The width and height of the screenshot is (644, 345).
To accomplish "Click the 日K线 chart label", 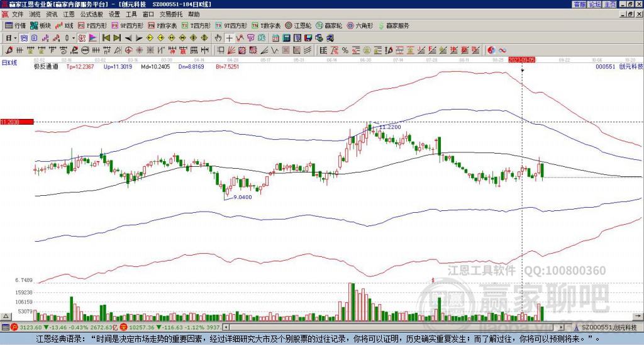I will 9,62.
